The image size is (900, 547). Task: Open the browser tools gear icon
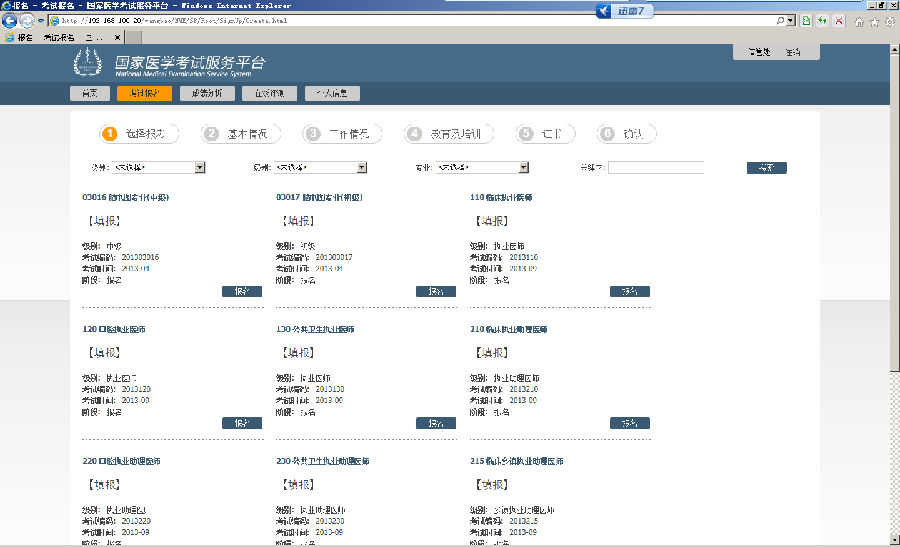890,22
